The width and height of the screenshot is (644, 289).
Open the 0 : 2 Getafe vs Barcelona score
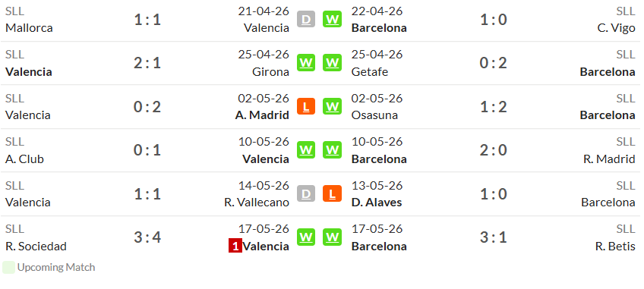coord(494,63)
